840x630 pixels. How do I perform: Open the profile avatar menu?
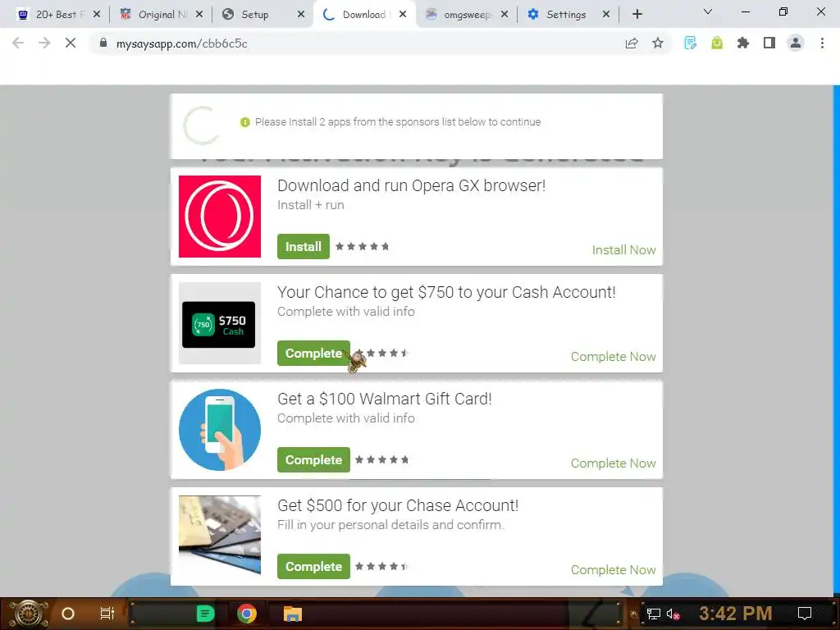(796, 43)
